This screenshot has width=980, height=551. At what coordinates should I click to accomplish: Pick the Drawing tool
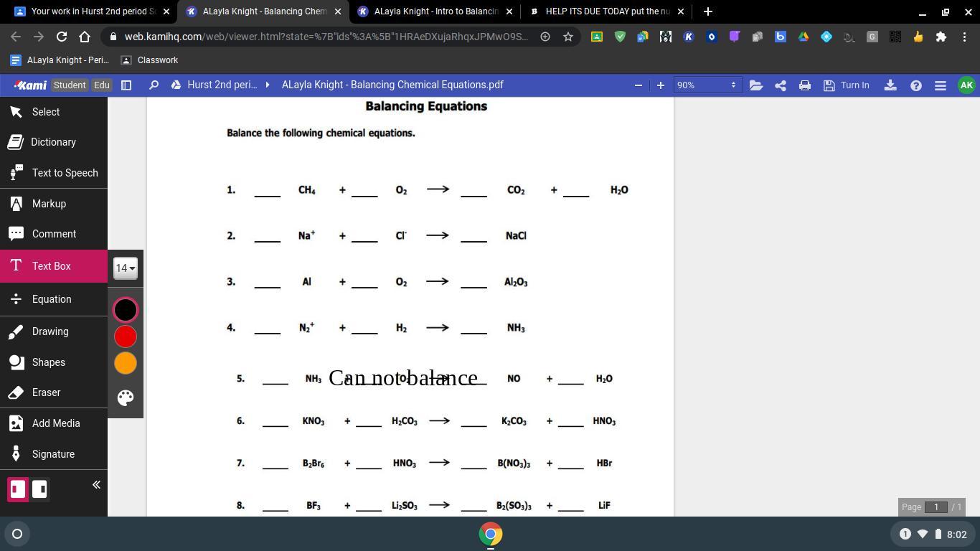[54, 331]
